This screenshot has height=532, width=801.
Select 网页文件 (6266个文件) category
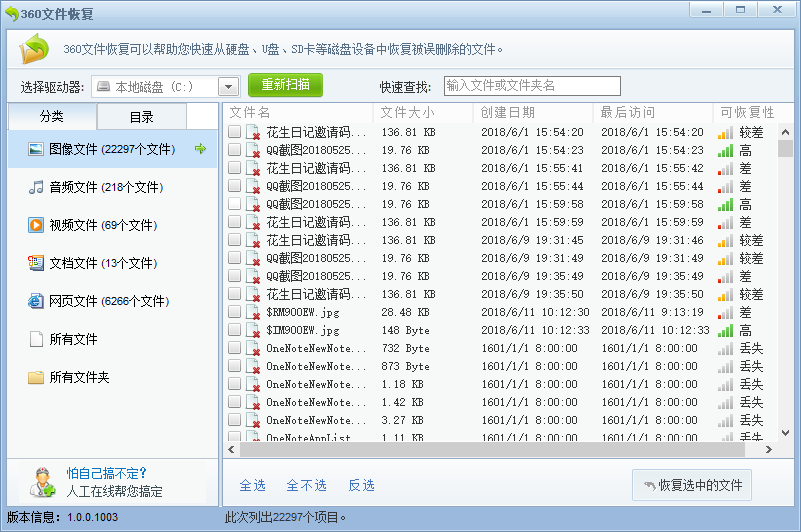[112, 301]
